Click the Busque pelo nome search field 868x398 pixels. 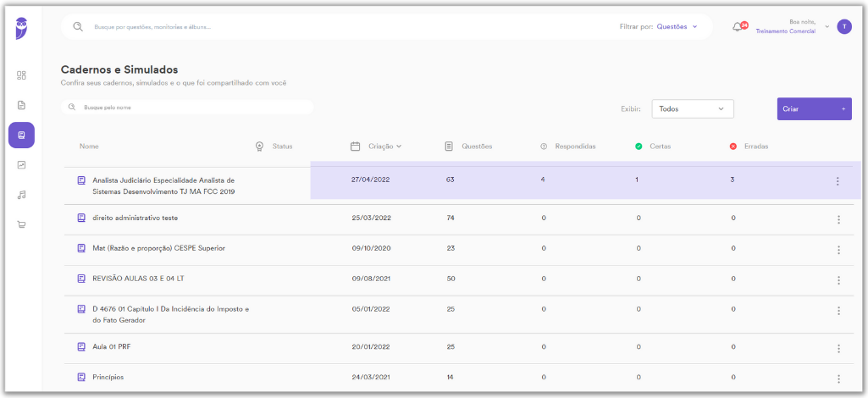(187, 108)
